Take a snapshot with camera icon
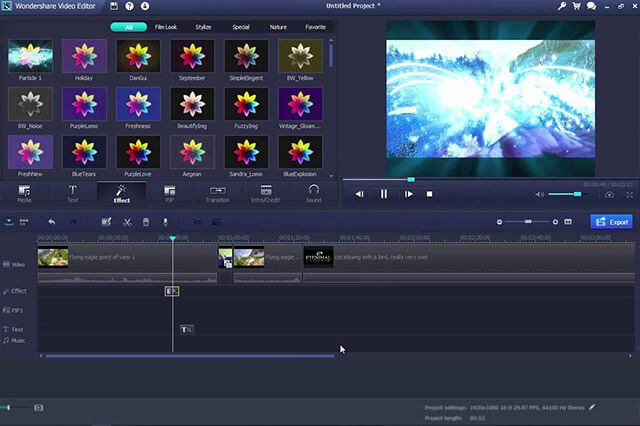Screen dimensions: 640x426 point(609,195)
